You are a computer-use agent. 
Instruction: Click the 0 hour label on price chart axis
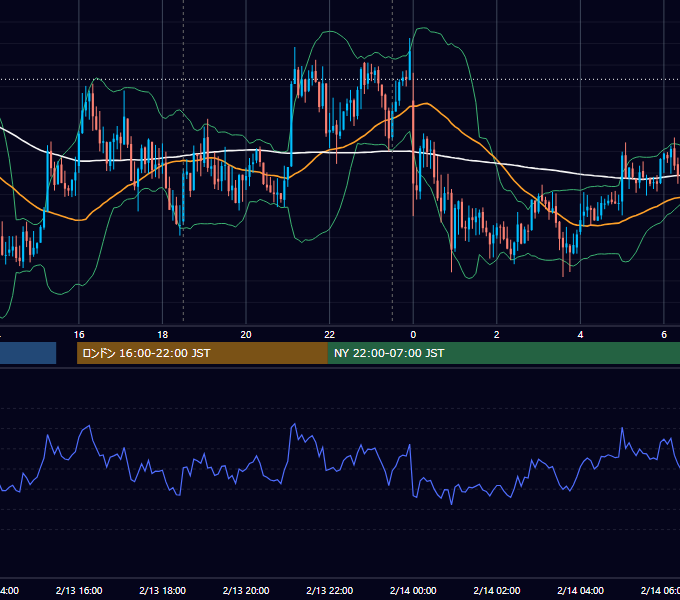[x=413, y=335]
